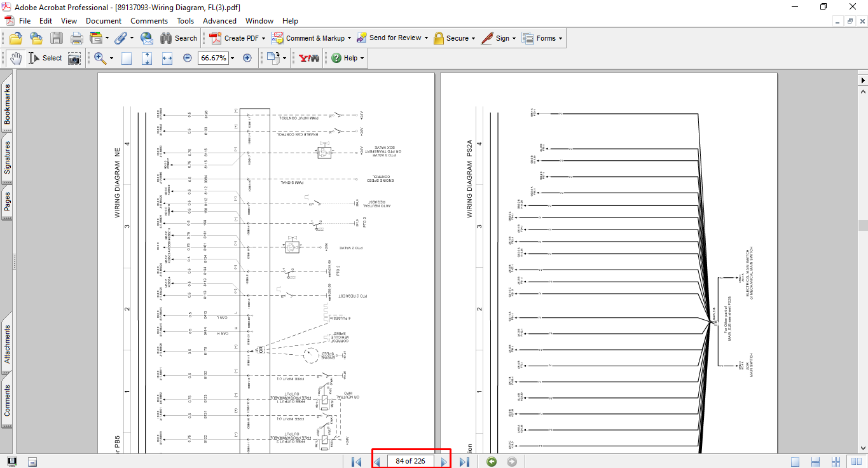Click the Select text tool button
Screen dimensions: 868x468
pos(45,58)
